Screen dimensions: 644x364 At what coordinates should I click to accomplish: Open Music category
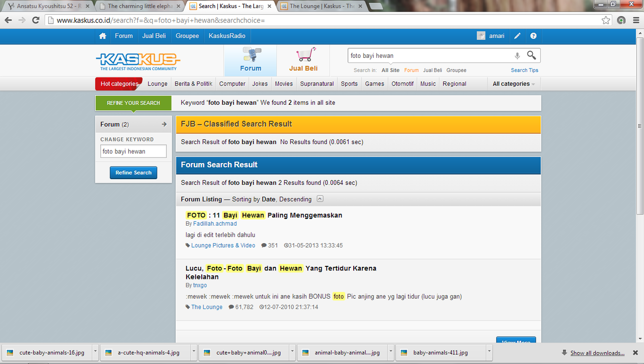click(428, 84)
